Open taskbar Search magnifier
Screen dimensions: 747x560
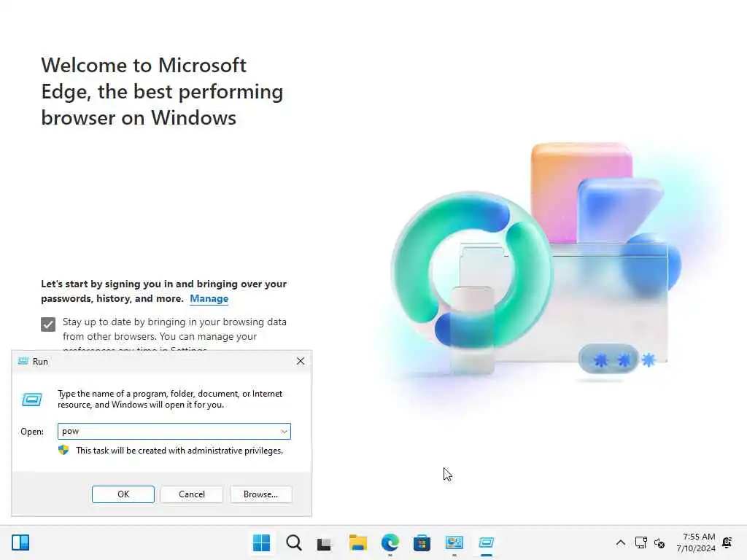coord(293,542)
